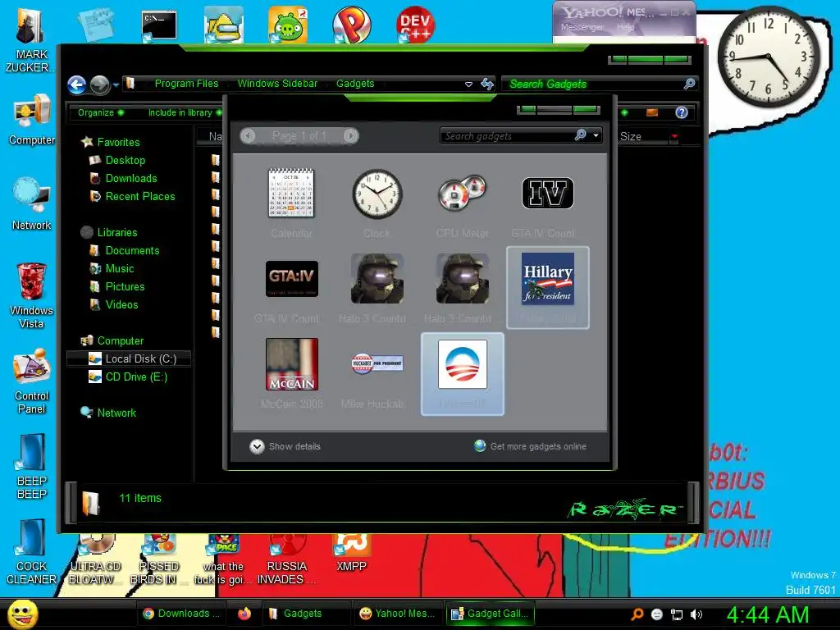Open the address bar history dropdown
Screen dimensions: 840x630
[468, 84]
